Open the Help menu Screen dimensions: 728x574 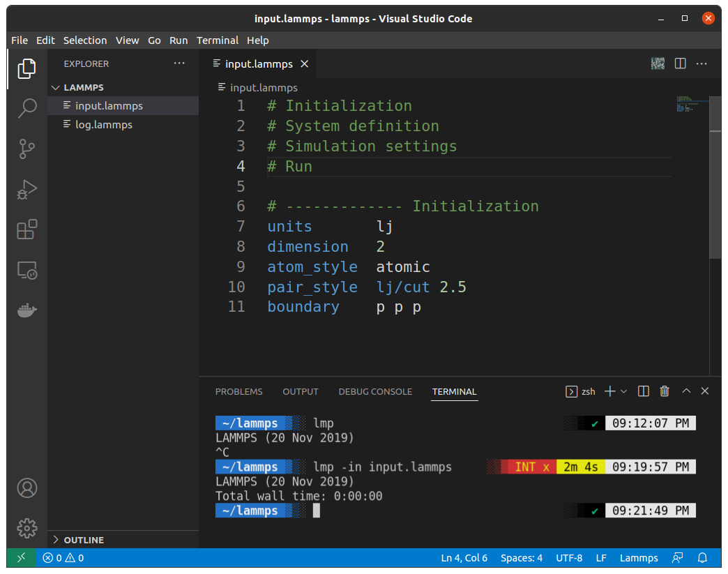258,40
